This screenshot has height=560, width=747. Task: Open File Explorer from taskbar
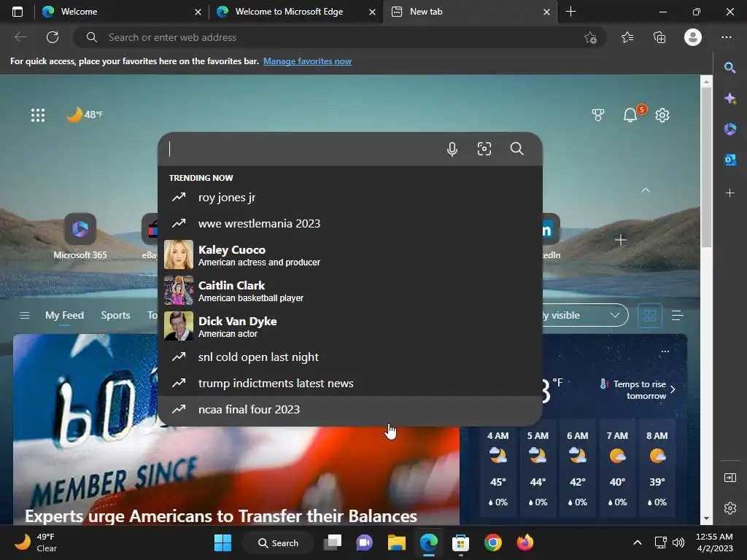click(396, 542)
